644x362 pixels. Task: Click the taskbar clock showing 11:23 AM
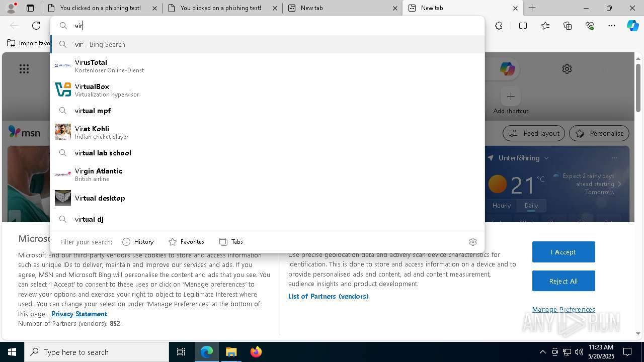tap(601, 351)
